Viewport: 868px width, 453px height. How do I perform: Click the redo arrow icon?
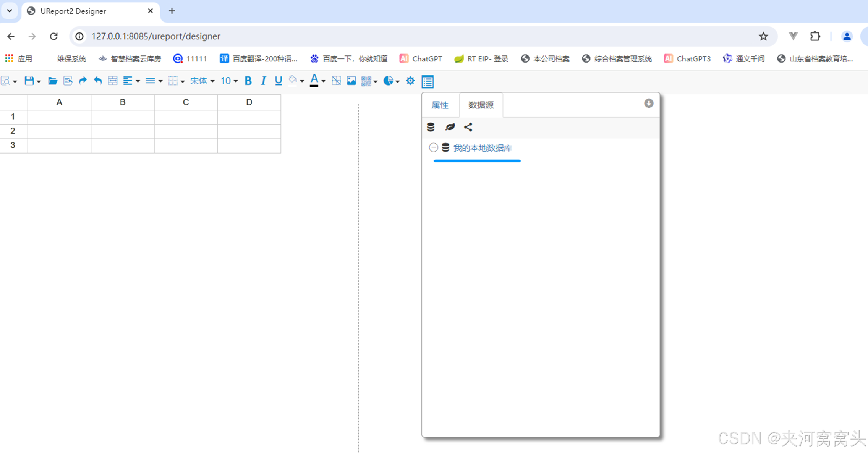tap(83, 81)
